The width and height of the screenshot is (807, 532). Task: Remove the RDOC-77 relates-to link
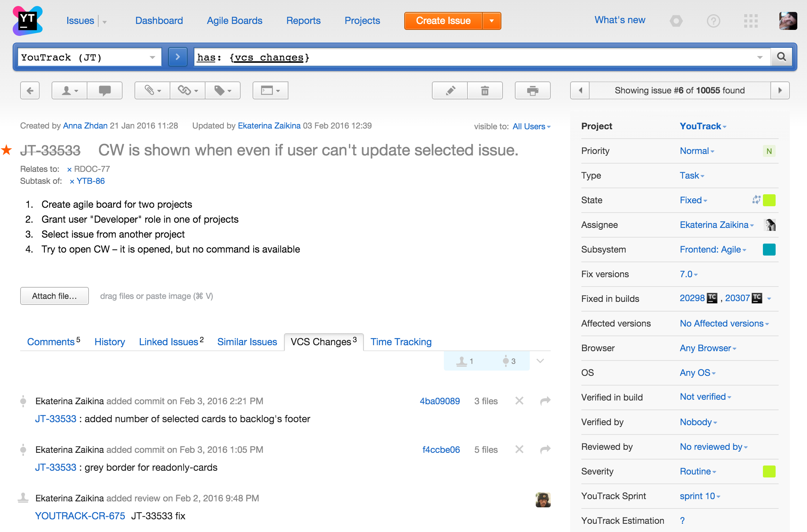pyautogui.click(x=69, y=170)
